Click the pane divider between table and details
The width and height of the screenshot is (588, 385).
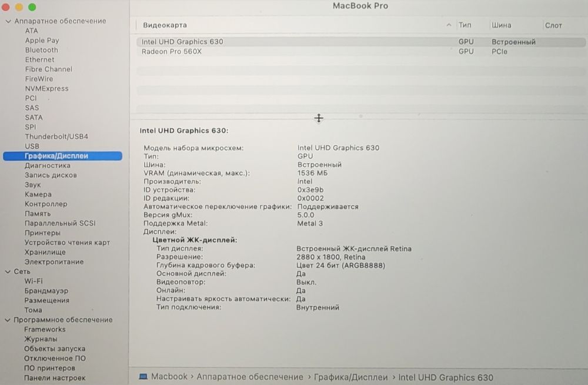pos(319,118)
